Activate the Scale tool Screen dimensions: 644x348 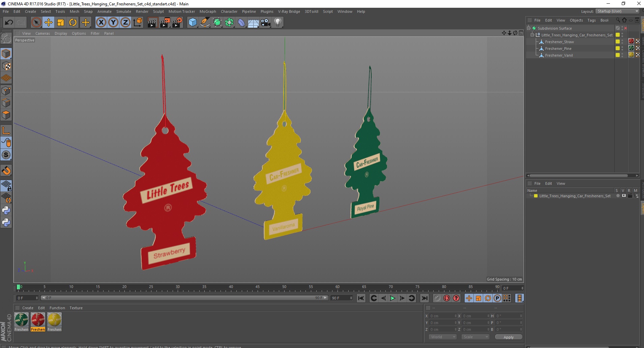(61, 23)
